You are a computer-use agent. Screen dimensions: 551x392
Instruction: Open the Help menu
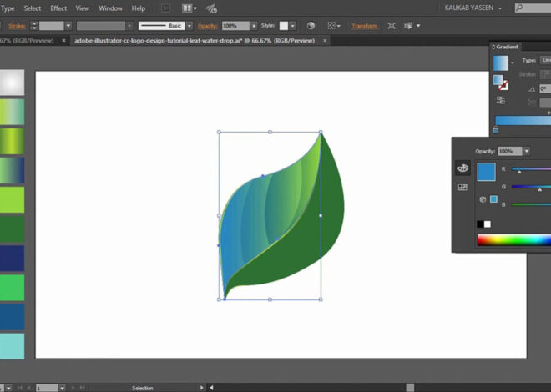point(138,8)
